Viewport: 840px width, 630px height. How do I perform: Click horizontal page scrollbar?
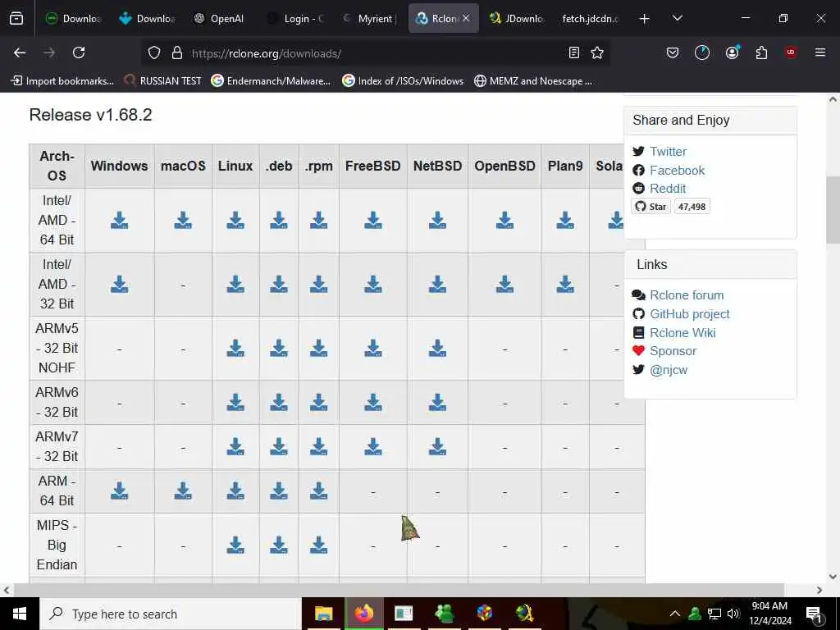point(399,591)
